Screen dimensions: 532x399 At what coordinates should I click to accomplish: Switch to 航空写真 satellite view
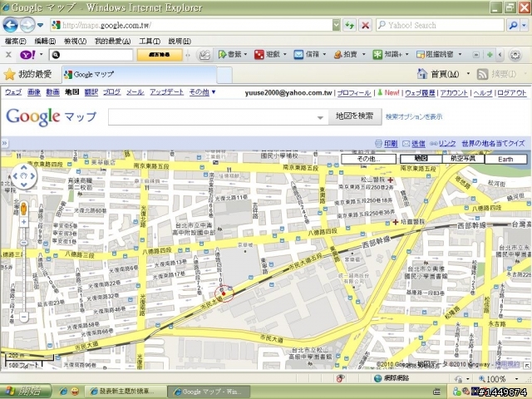(x=463, y=159)
